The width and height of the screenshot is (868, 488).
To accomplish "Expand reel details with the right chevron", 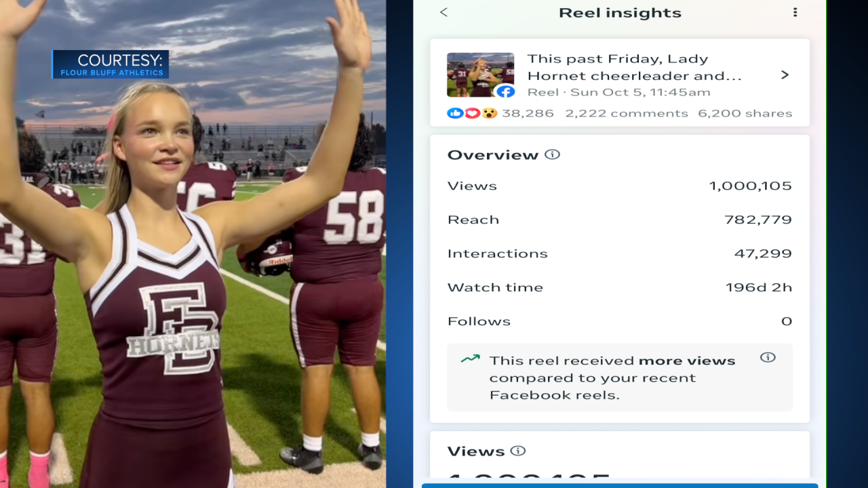I will pyautogui.click(x=785, y=75).
